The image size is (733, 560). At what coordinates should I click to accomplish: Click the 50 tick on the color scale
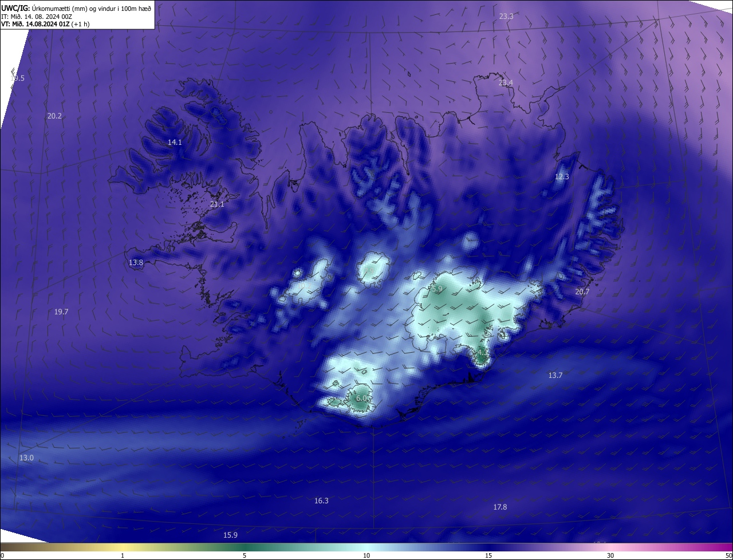tap(728, 555)
